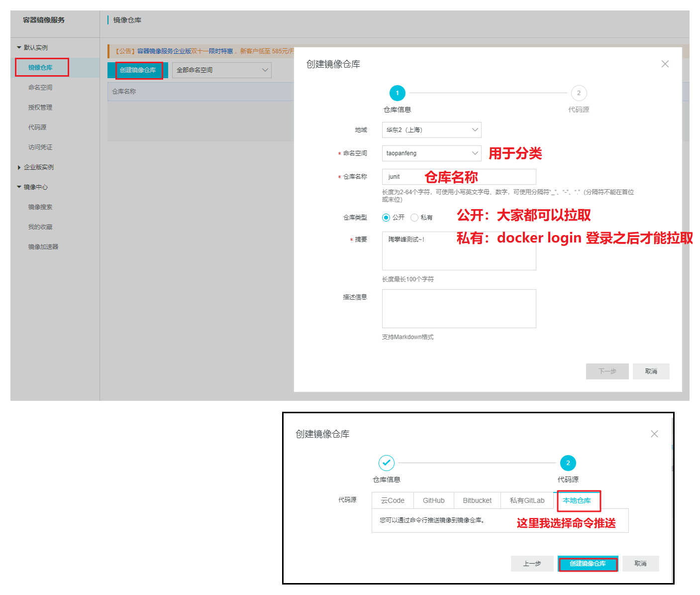Open 镜像仓库 in left sidebar

(40, 68)
